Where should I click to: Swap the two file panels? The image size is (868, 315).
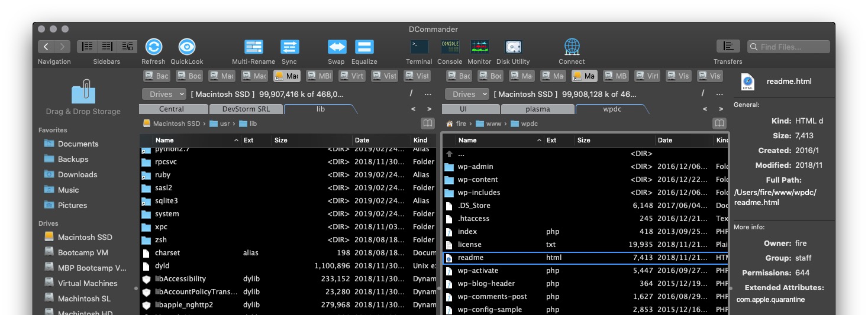point(337,47)
